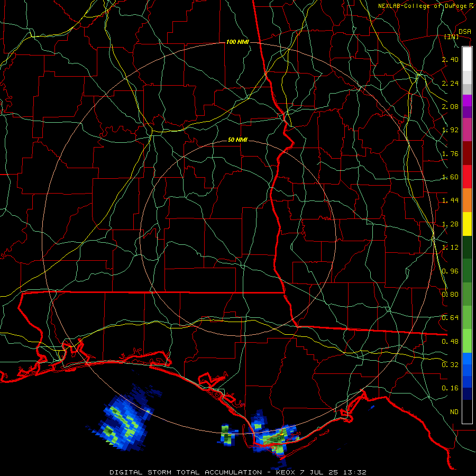Click the ND legend label

(454, 412)
